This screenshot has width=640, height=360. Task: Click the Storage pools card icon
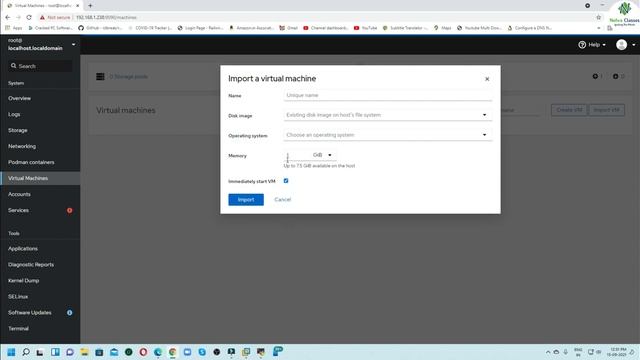coord(100,77)
